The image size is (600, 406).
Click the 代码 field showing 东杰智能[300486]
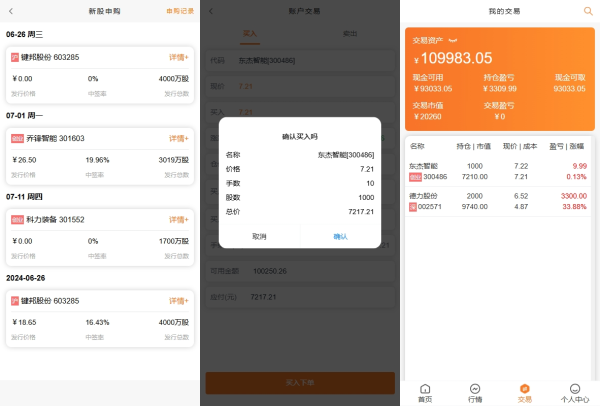pos(300,60)
